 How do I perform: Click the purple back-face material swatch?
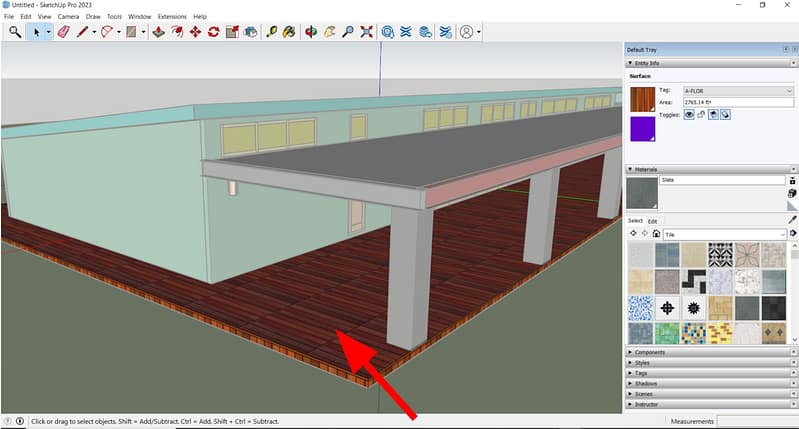642,128
